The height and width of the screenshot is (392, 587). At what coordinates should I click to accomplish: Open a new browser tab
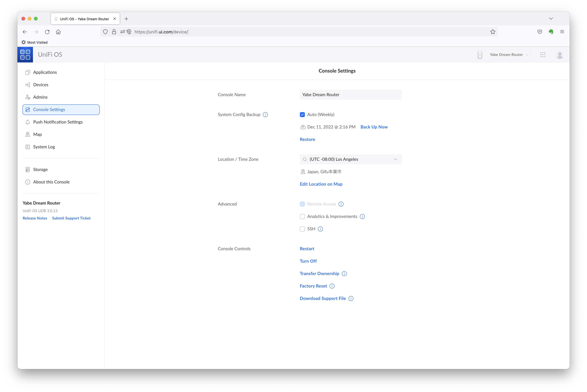[126, 19]
